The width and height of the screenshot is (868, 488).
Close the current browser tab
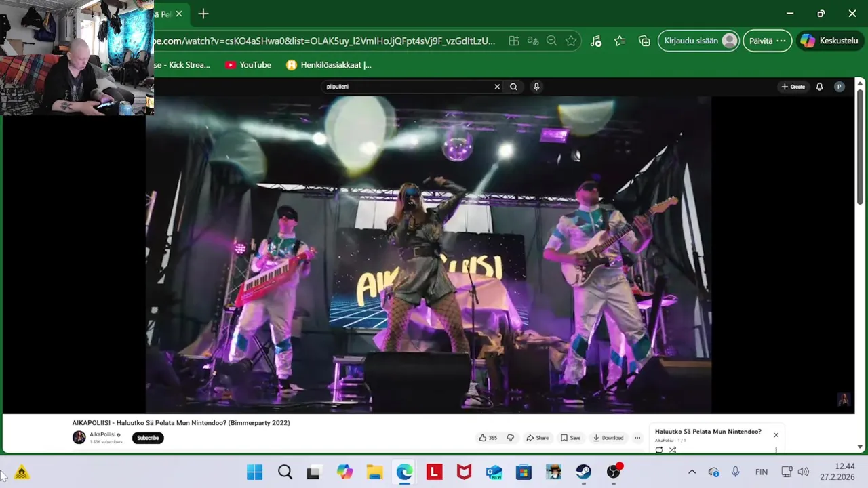point(179,14)
